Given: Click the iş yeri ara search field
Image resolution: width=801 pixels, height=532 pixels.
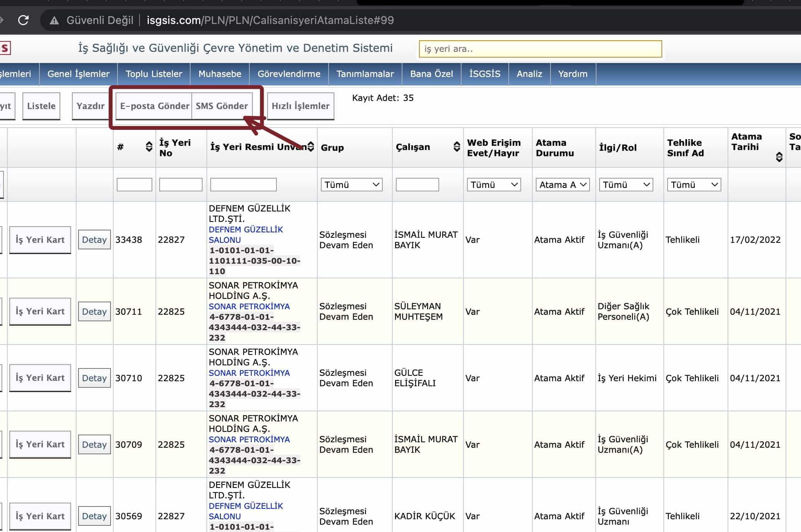Looking at the screenshot, I should [x=540, y=49].
